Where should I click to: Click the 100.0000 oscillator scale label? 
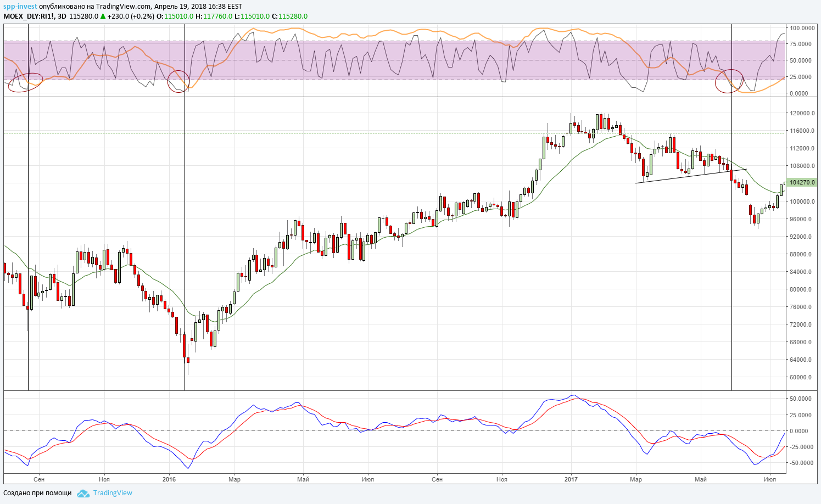(x=802, y=27)
